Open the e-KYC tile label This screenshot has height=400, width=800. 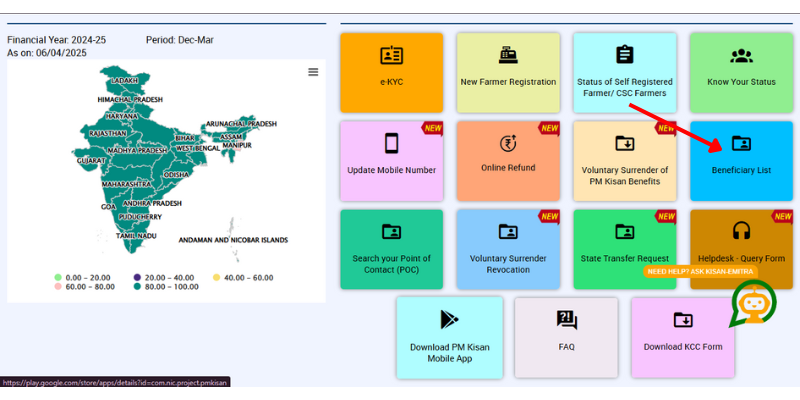(391, 82)
